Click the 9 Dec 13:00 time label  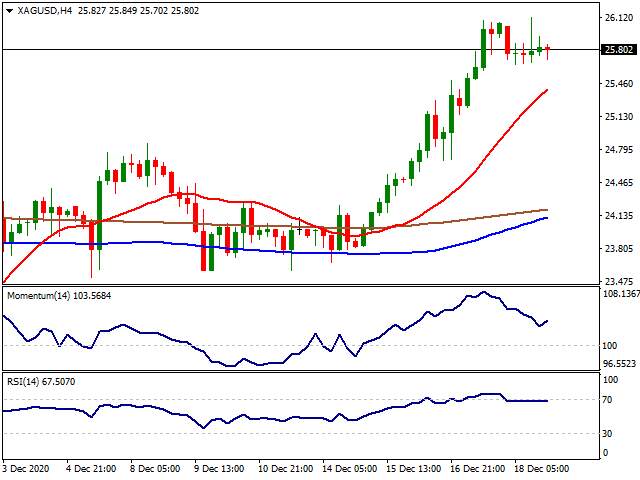click(219, 469)
